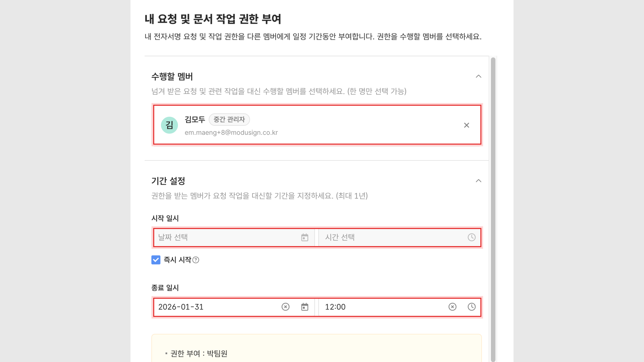Image resolution: width=644 pixels, height=362 pixels.
Task: Click the member name 김모두
Action: click(x=195, y=119)
